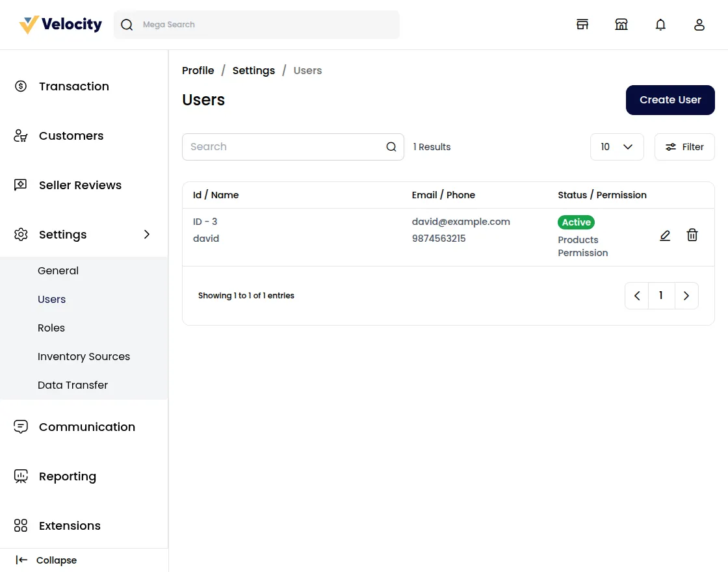Image resolution: width=728 pixels, height=572 pixels.
Task: Open the 10 per-page dropdown
Action: (x=616, y=147)
